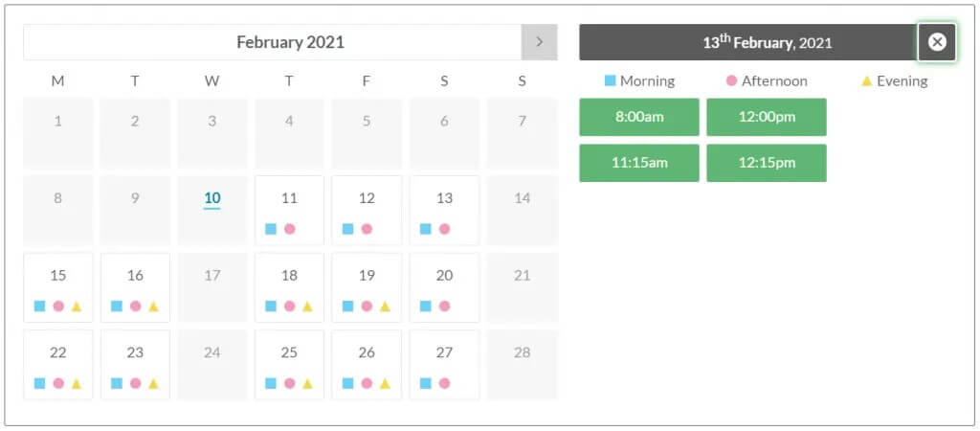Select February 16 date cell

tap(135, 276)
